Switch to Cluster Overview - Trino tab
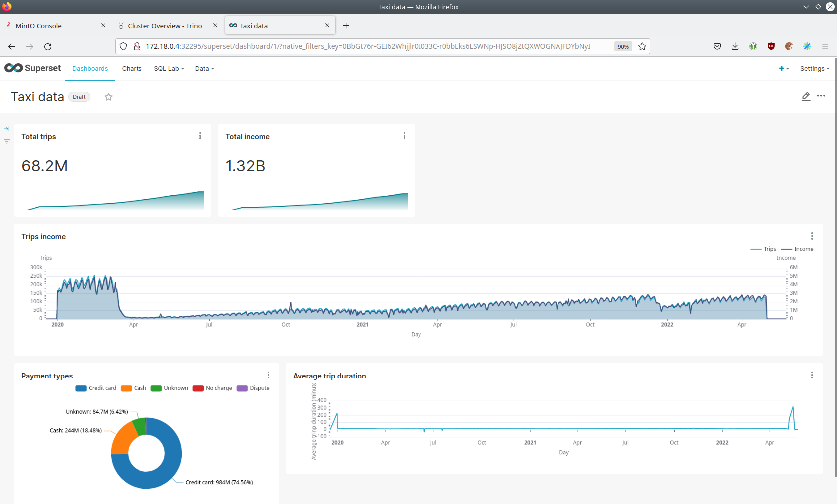 164,26
